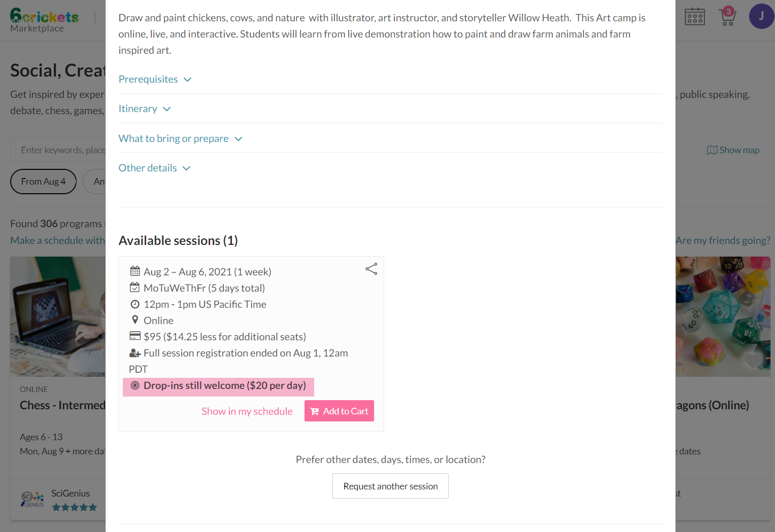Click the user avatar J icon
The height and width of the screenshot is (532, 775).
761,16
